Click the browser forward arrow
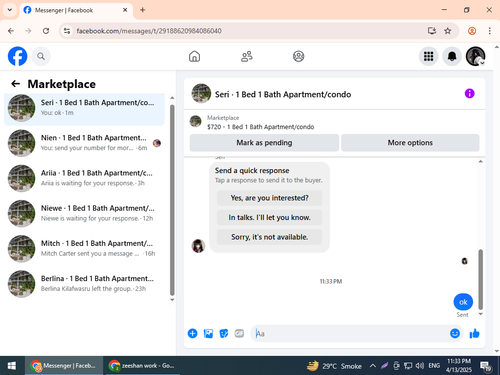The height and width of the screenshot is (375, 500). 28,31
